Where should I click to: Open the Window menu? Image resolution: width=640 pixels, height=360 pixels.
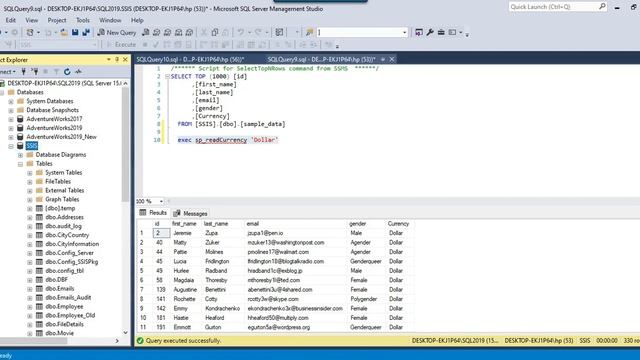pos(110,20)
